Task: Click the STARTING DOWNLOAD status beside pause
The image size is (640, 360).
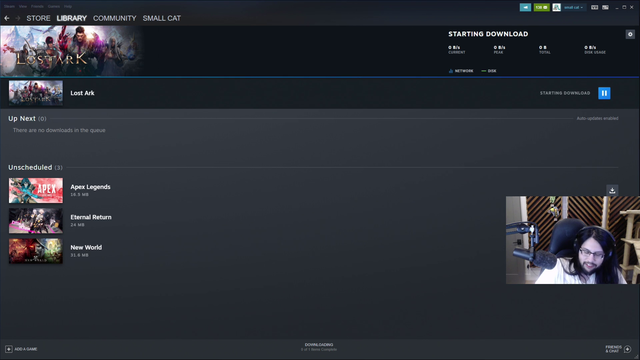Action: 565,93
